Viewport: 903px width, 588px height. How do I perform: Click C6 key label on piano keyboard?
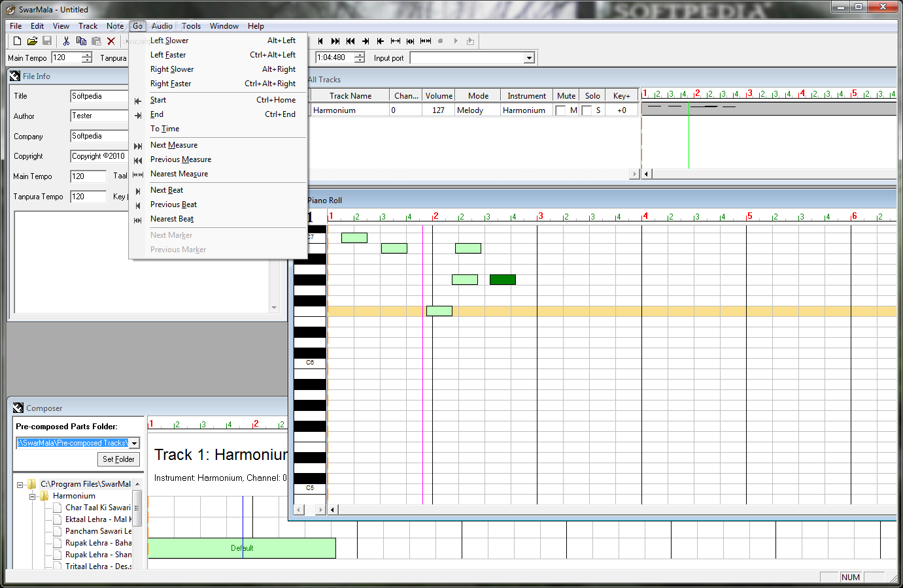pyautogui.click(x=310, y=362)
